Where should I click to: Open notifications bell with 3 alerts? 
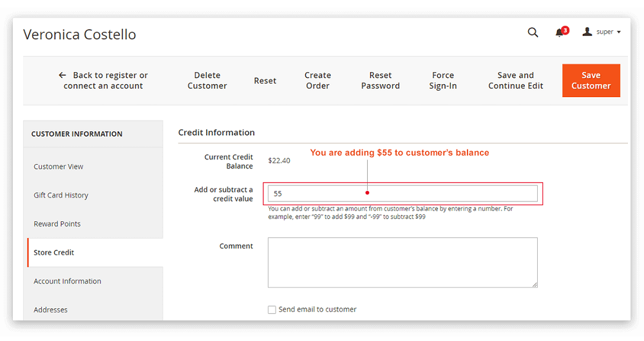point(560,33)
